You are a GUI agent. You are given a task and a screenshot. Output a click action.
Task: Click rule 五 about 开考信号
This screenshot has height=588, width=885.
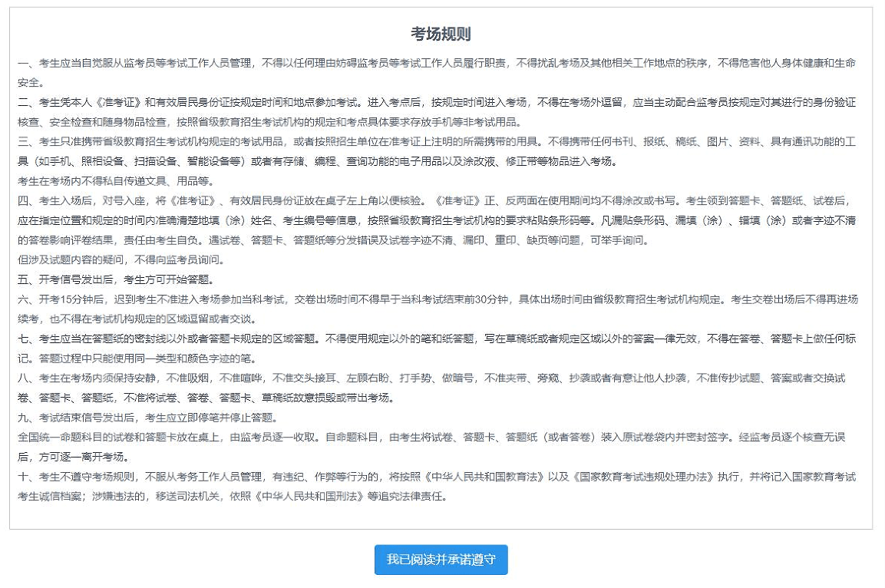116,279
